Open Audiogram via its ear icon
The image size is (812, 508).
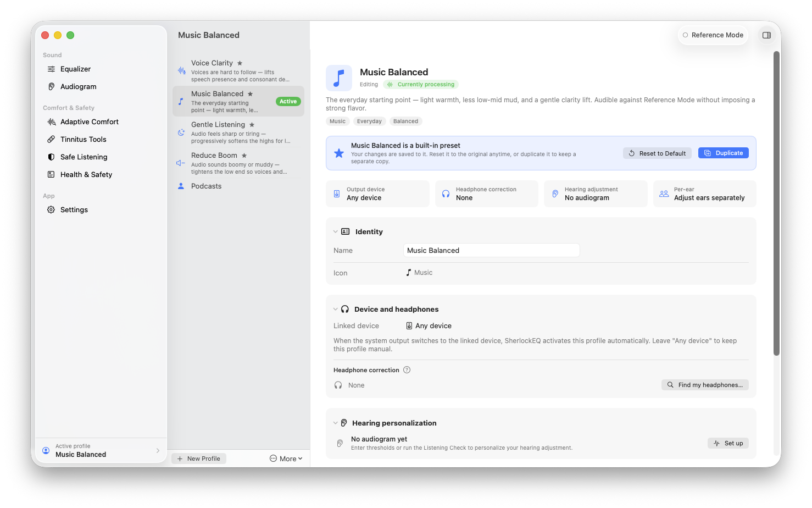(51, 87)
